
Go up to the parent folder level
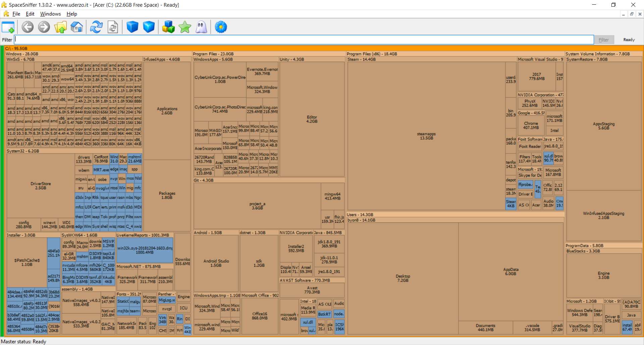coord(60,27)
